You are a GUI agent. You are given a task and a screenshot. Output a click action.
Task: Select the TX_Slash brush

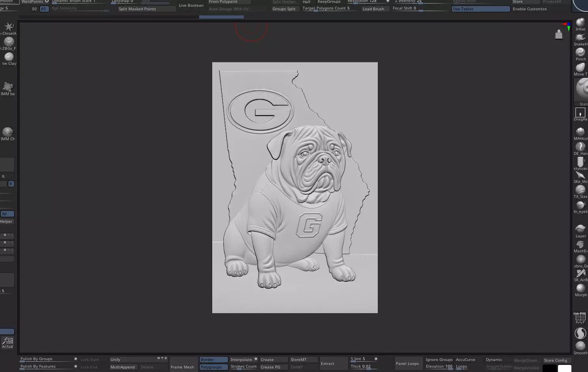click(580, 192)
